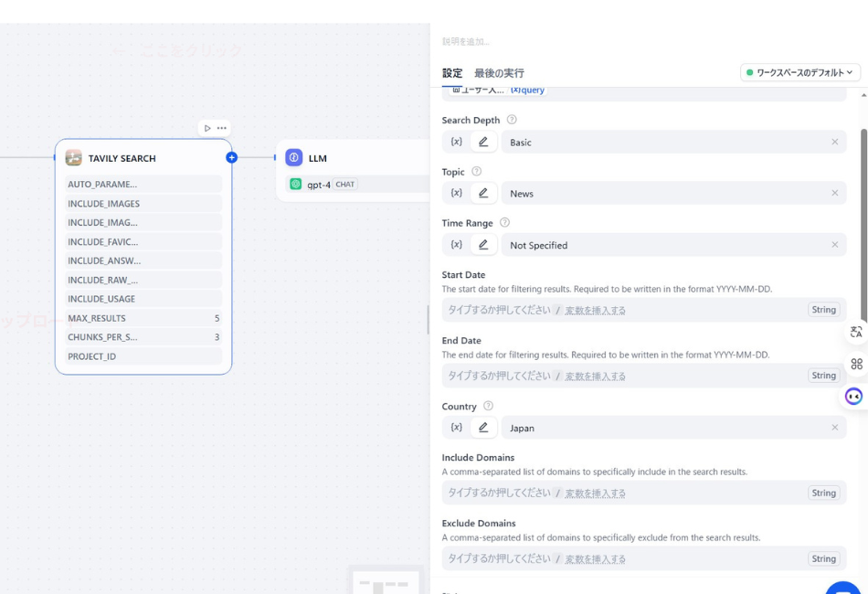
Task: Open the apps grid icon on the right edge
Action: coord(856,364)
